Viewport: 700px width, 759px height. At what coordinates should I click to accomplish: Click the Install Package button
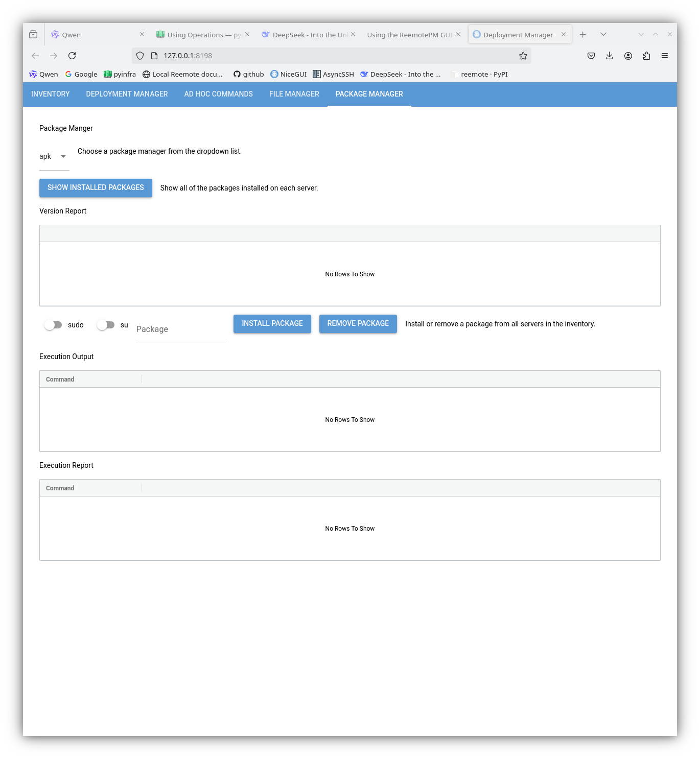click(x=272, y=324)
